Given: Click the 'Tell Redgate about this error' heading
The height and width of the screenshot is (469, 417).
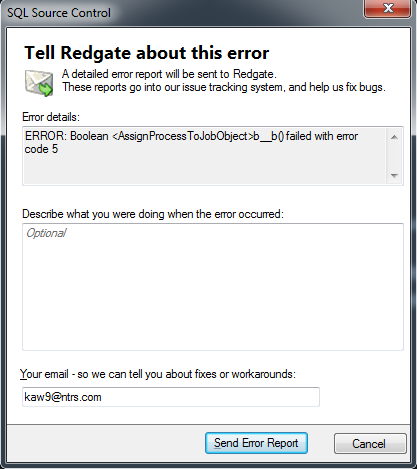Looking at the screenshot, I should (x=147, y=53).
